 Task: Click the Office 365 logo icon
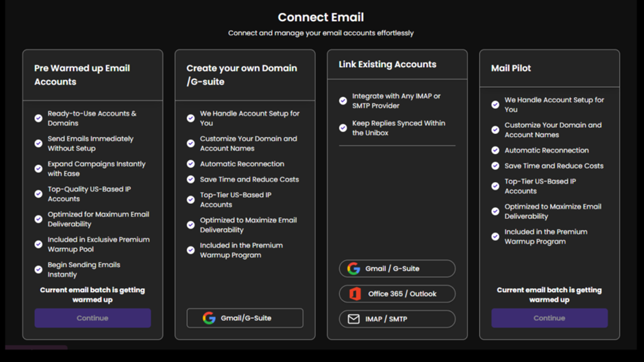[x=355, y=294]
